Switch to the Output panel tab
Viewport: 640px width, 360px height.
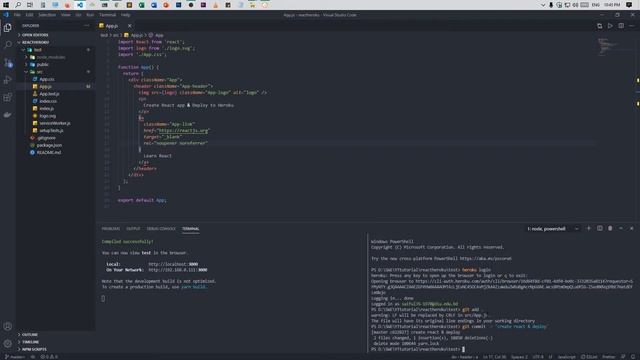tap(133, 229)
